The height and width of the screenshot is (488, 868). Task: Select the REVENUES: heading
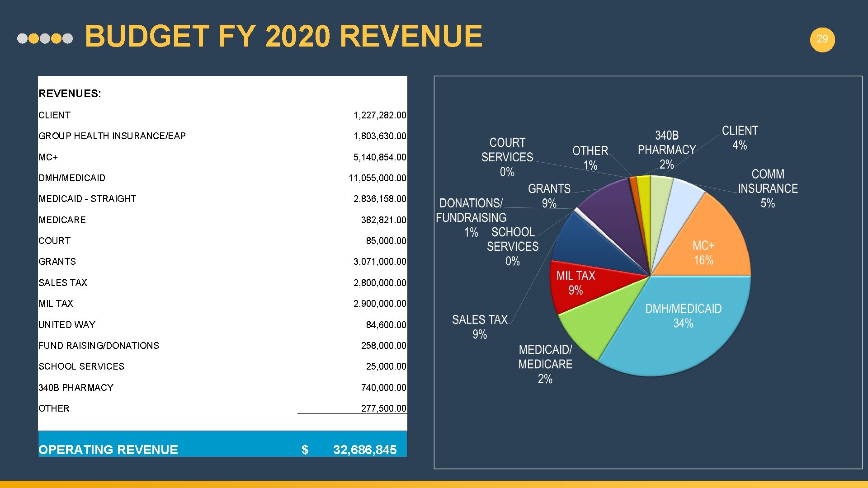coord(70,94)
